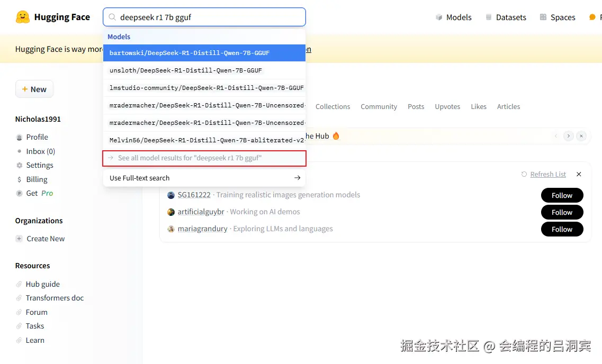Switch to Community tab
This screenshot has height=364, width=602.
coord(379,107)
